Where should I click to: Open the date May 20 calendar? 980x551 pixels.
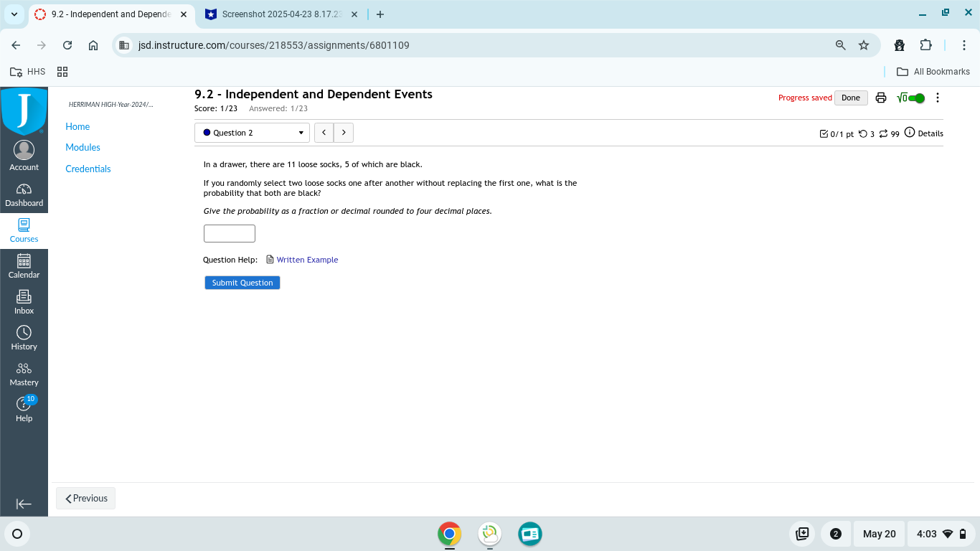pyautogui.click(x=880, y=534)
